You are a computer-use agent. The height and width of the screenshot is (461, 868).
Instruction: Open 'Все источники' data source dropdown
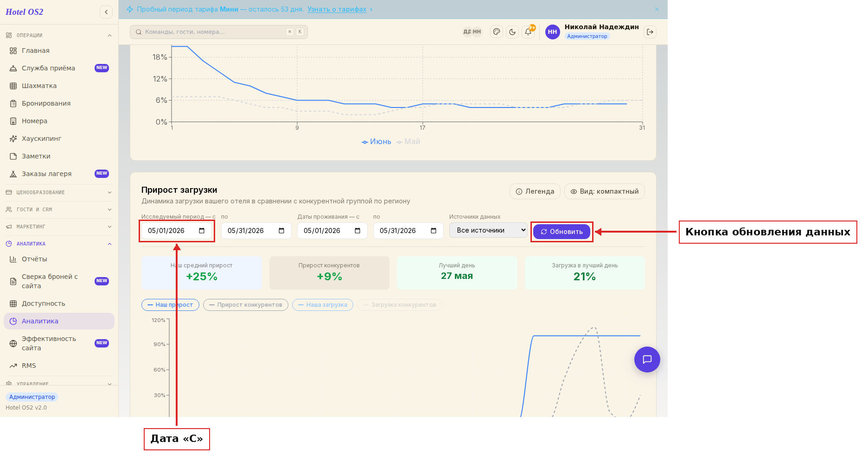pos(488,230)
